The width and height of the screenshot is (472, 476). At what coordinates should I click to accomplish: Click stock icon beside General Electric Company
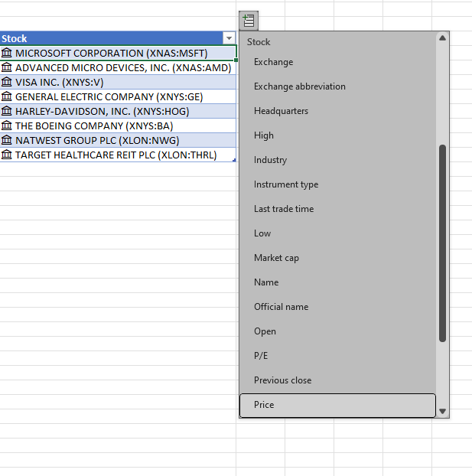pos(6,96)
